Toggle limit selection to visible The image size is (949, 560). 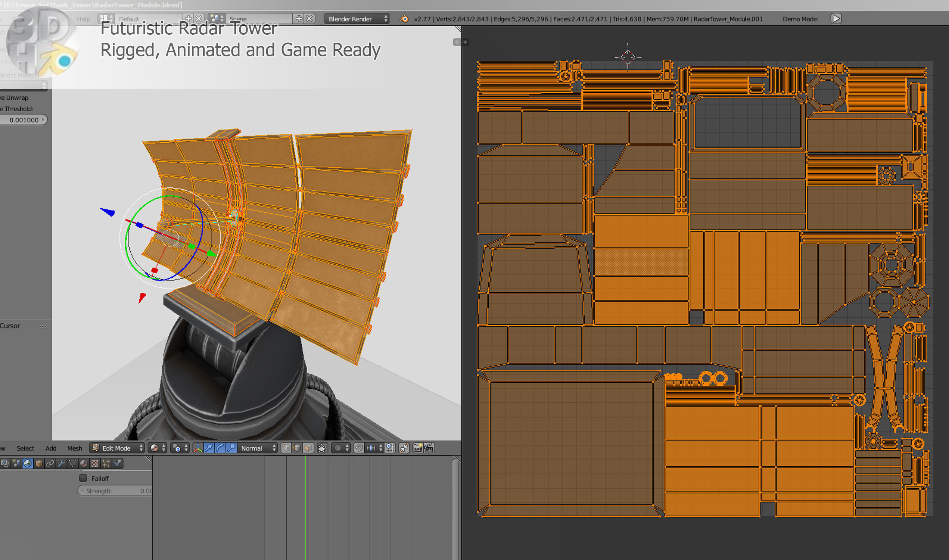(x=323, y=448)
